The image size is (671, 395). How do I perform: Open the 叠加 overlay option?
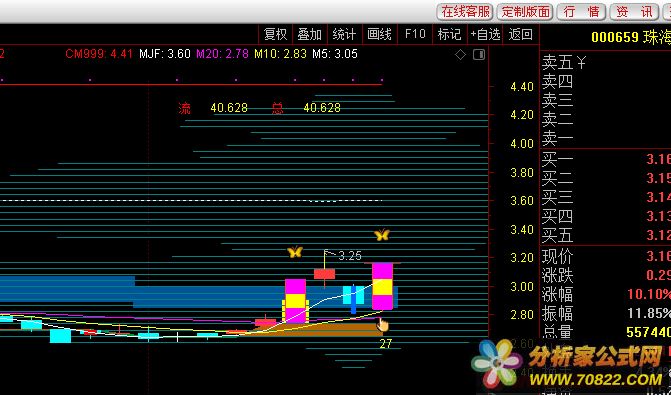pos(309,34)
